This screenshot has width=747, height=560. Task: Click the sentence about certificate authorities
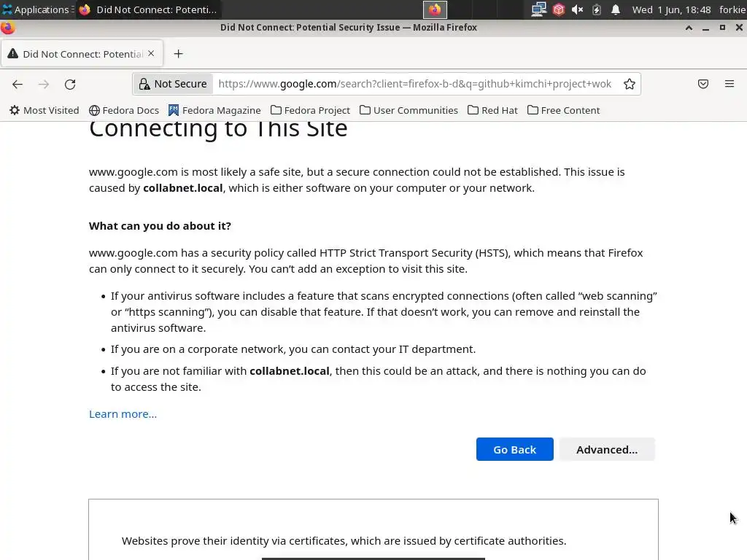click(344, 541)
